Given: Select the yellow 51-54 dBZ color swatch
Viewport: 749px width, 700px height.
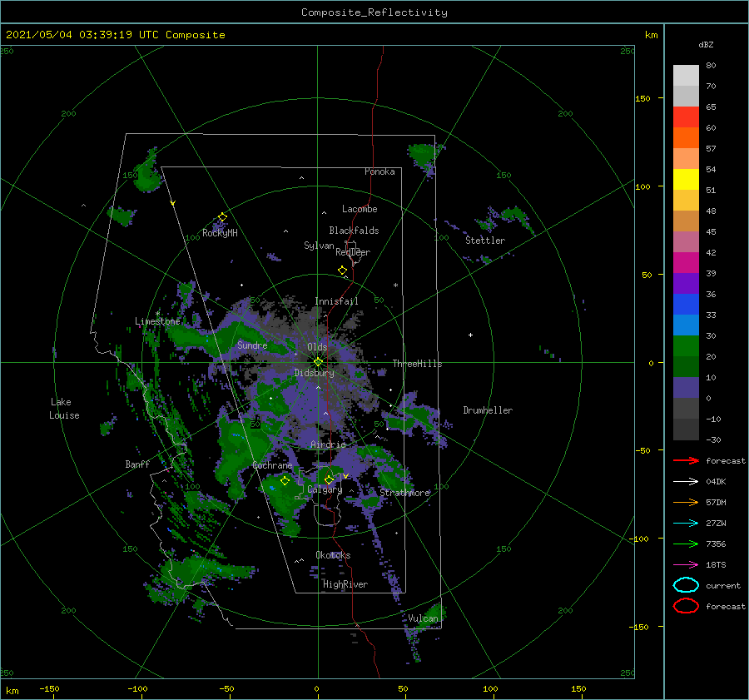Looking at the screenshot, I should point(686,180).
